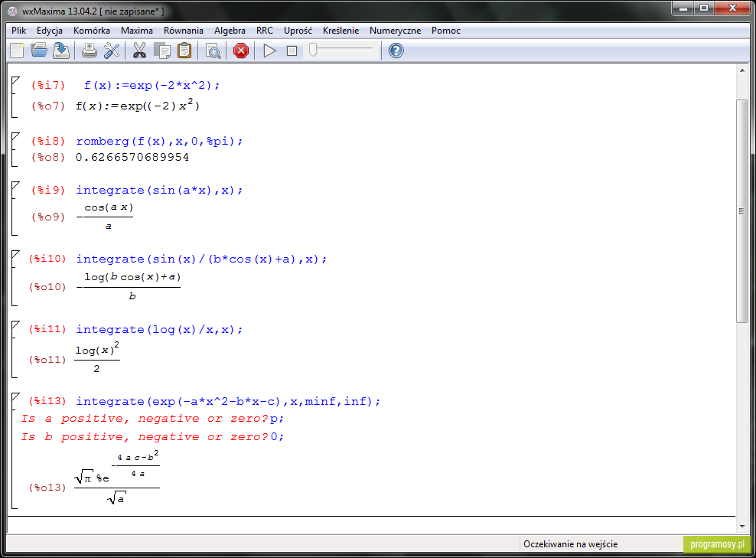Image resolution: width=756 pixels, height=558 pixels.
Task: Start animation with play button
Action: point(269,51)
